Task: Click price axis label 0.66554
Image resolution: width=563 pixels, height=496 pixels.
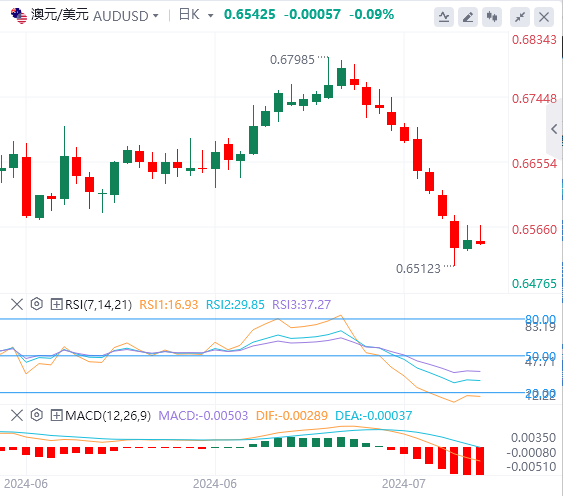Action: (x=534, y=164)
